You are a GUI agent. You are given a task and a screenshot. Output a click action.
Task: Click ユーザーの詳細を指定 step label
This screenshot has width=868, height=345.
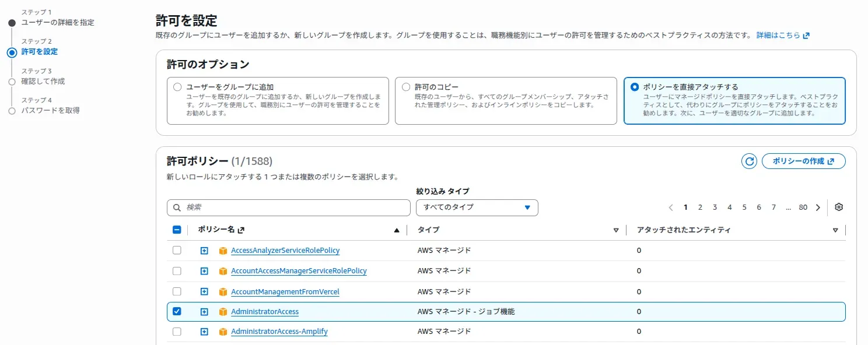58,23
